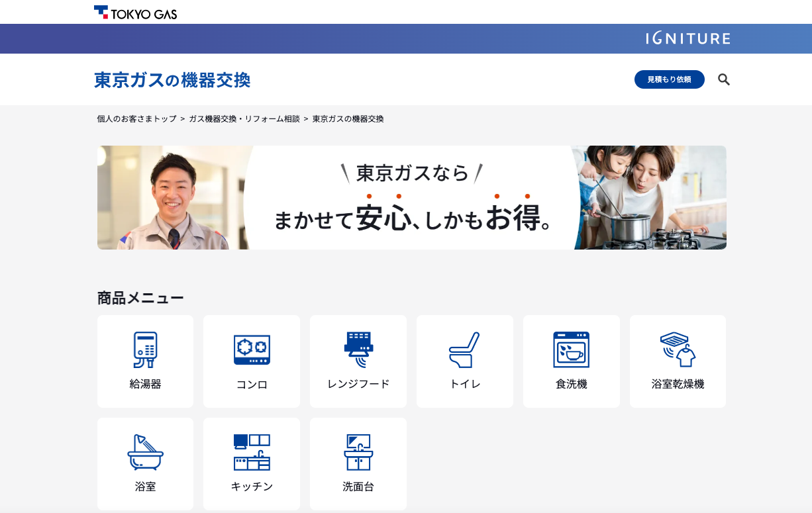Click the 給湯器 water heater icon
Screen dimensions: 812x513
click(x=145, y=350)
